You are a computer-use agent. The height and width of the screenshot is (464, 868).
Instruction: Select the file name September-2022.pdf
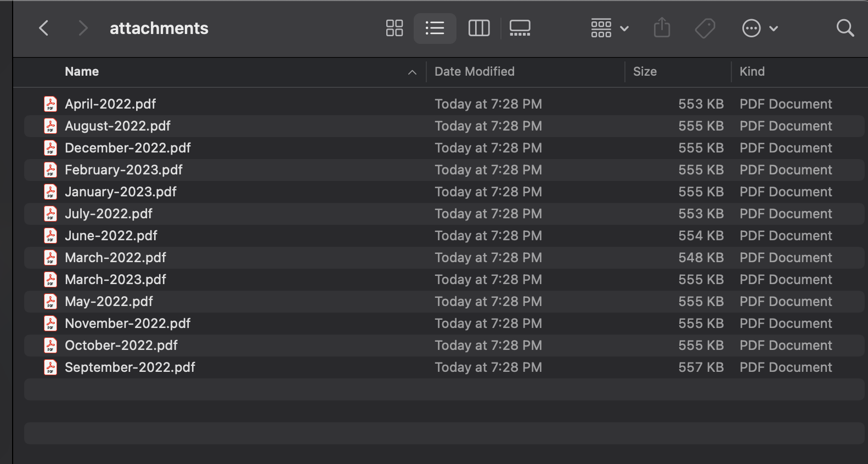(130, 367)
